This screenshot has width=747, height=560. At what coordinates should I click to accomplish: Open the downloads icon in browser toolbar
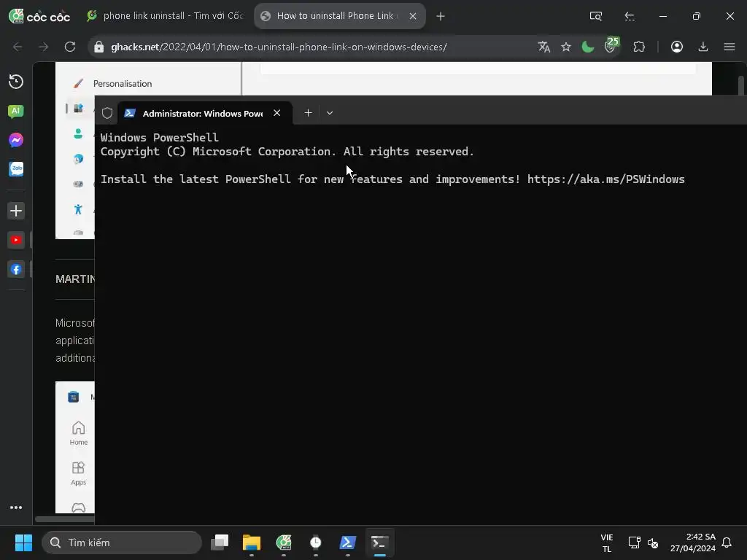tap(703, 47)
